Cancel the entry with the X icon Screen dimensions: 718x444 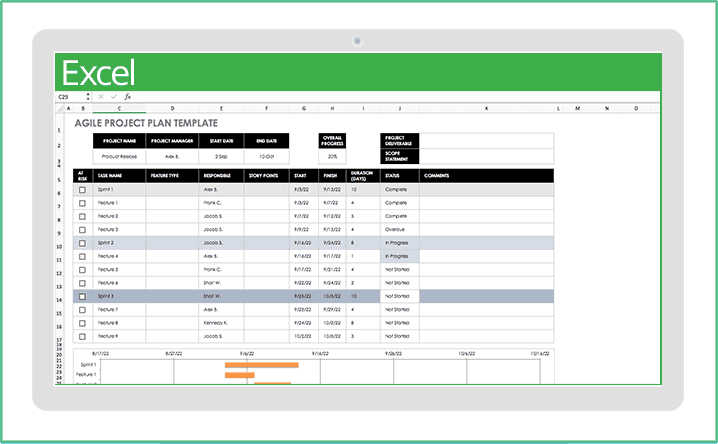click(x=101, y=97)
